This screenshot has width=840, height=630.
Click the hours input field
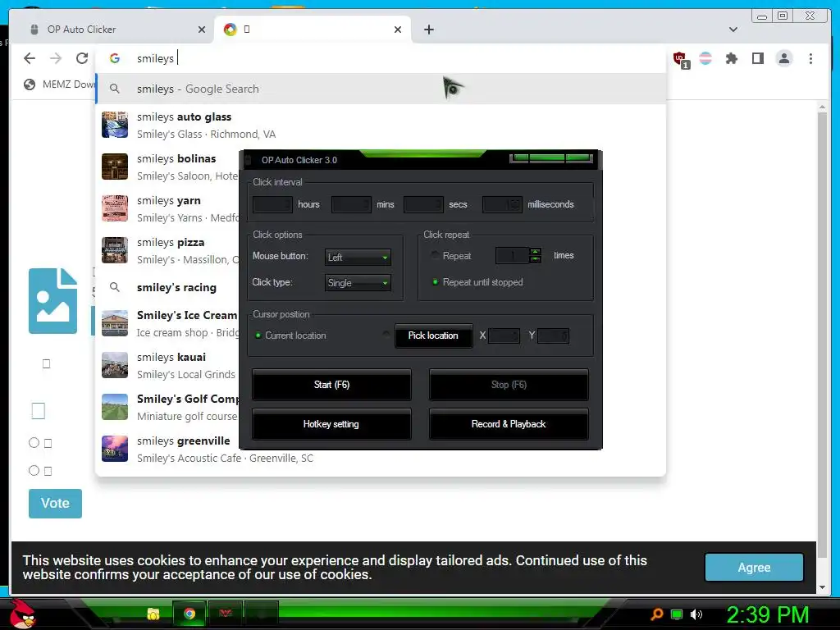click(272, 204)
